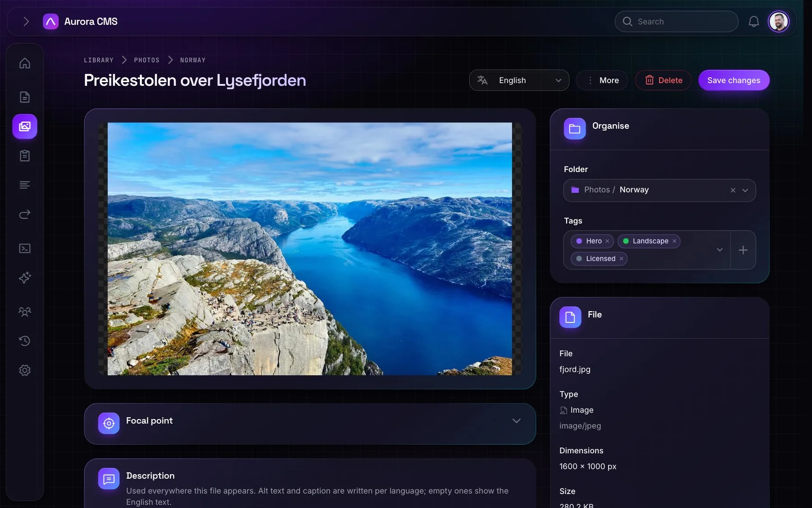Go to Photos breadcrumb
The image size is (812, 508).
(x=147, y=60)
